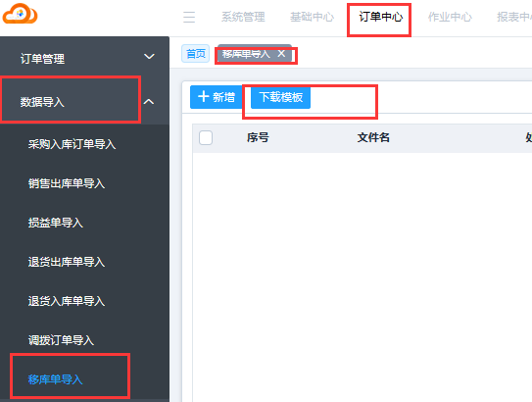
Task: Switch to 基础中心 top menu
Action: pyautogui.click(x=313, y=17)
